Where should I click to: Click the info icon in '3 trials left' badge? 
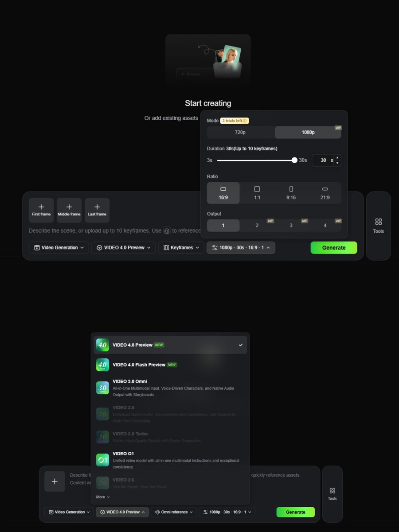pyautogui.click(x=244, y=121)
